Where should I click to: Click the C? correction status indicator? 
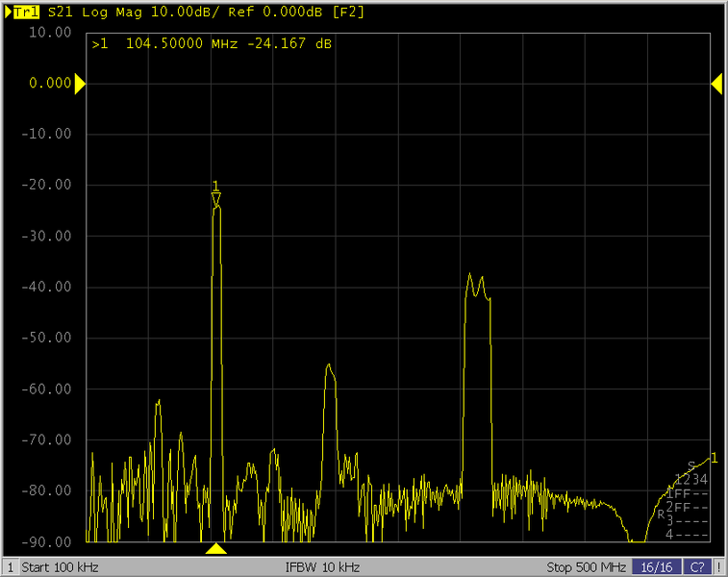coord(697,567)
